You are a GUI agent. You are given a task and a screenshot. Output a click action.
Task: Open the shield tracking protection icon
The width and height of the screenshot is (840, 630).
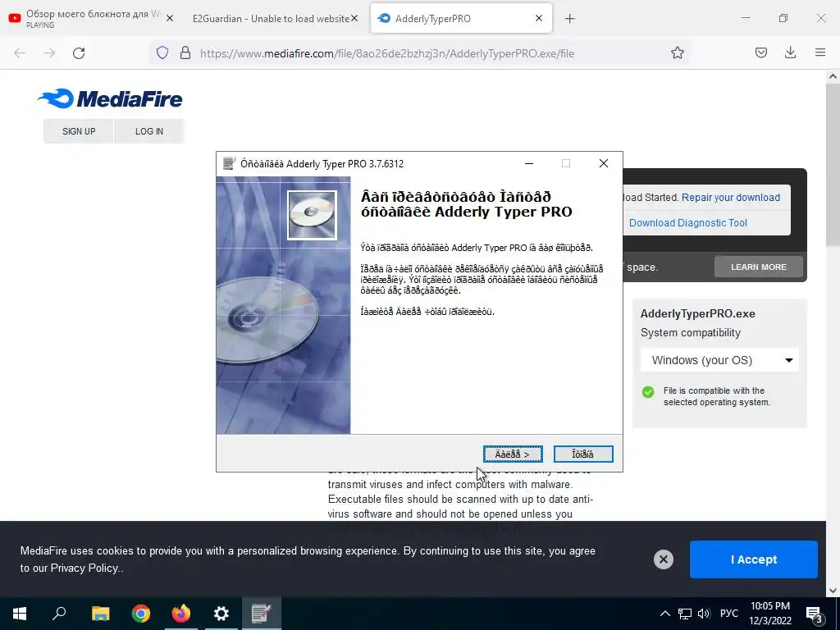pyautogui.click(x=162, y=53)
